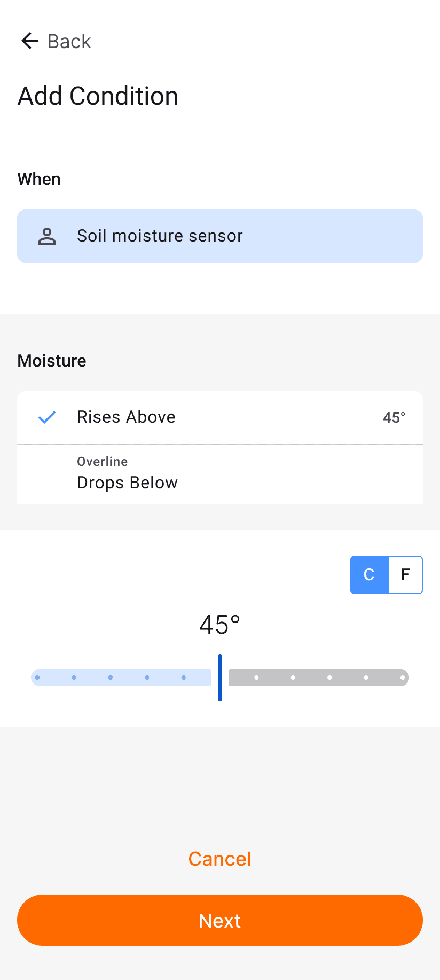Set slider to last tick on right

(403, 678)
